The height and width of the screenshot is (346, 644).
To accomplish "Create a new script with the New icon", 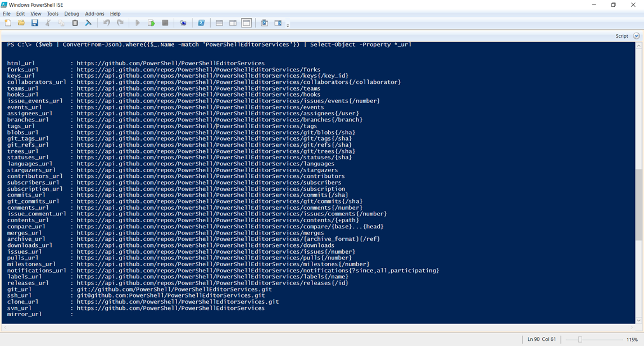I will [x=7, y=23].
